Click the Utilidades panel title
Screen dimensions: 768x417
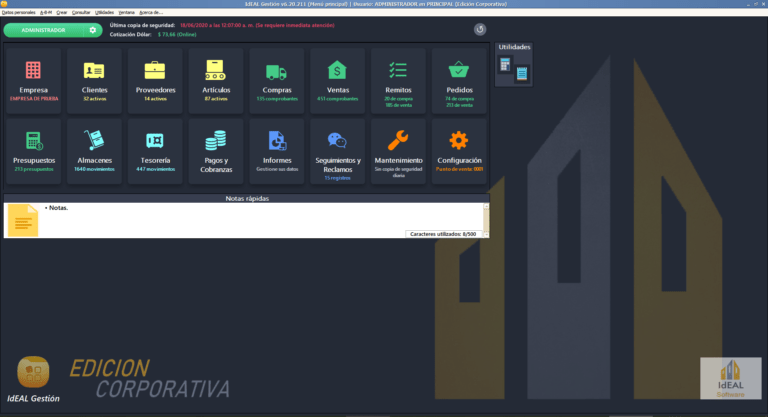[x=514, y=47]
